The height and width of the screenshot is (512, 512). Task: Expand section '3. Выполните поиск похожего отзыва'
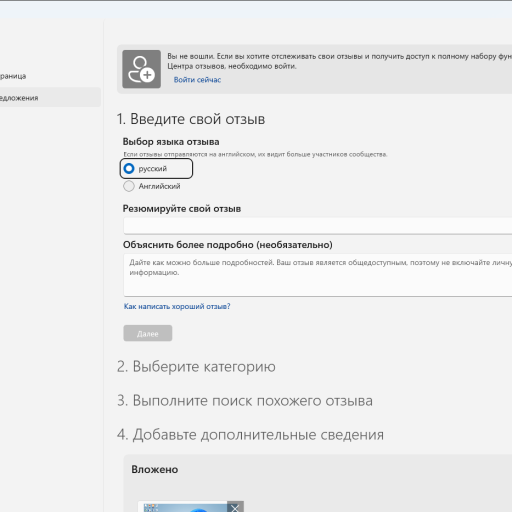pos(245,400)
